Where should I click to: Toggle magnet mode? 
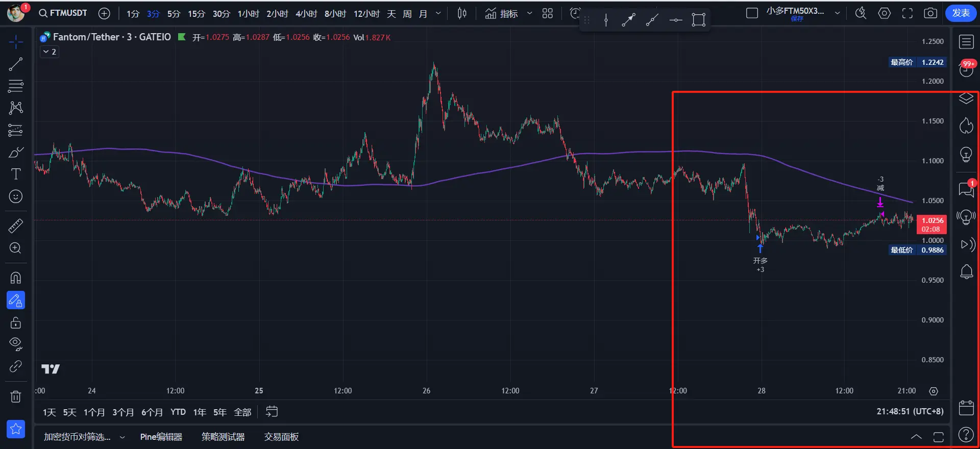16,278
